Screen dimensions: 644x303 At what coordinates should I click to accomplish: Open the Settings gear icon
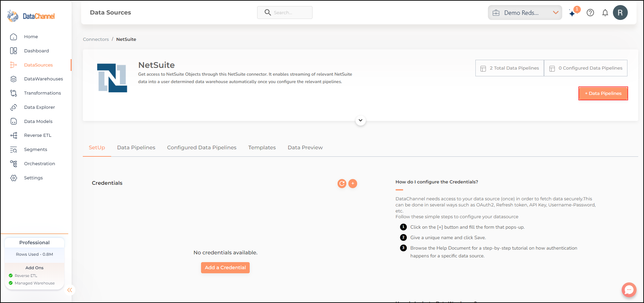[14, 178]
